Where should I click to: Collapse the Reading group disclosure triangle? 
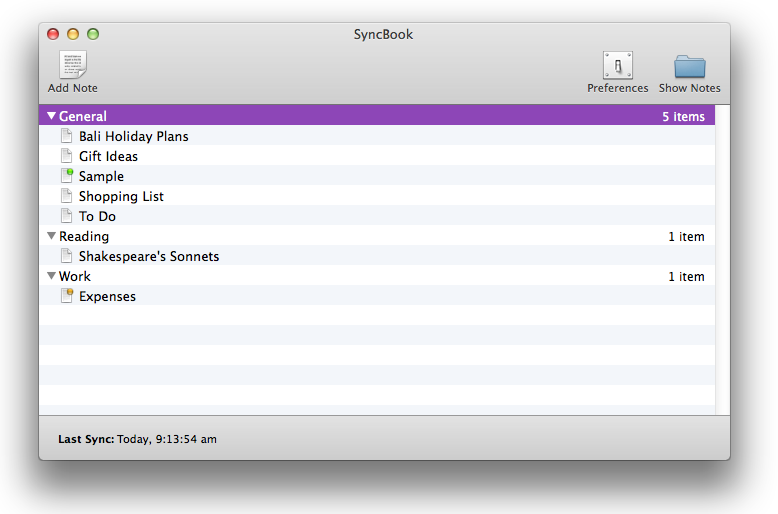51,236
